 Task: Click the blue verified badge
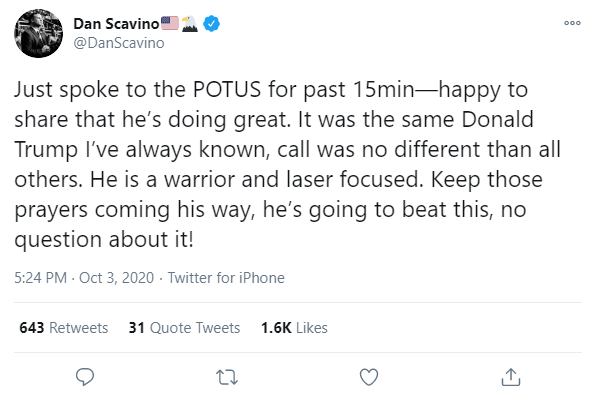[x=211, y=23]
